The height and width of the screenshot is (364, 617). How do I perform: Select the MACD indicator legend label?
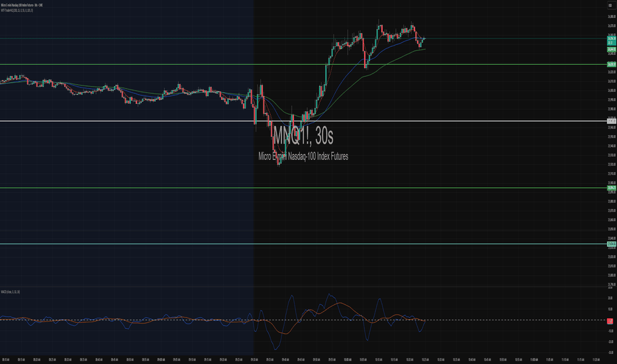[10, 292]
